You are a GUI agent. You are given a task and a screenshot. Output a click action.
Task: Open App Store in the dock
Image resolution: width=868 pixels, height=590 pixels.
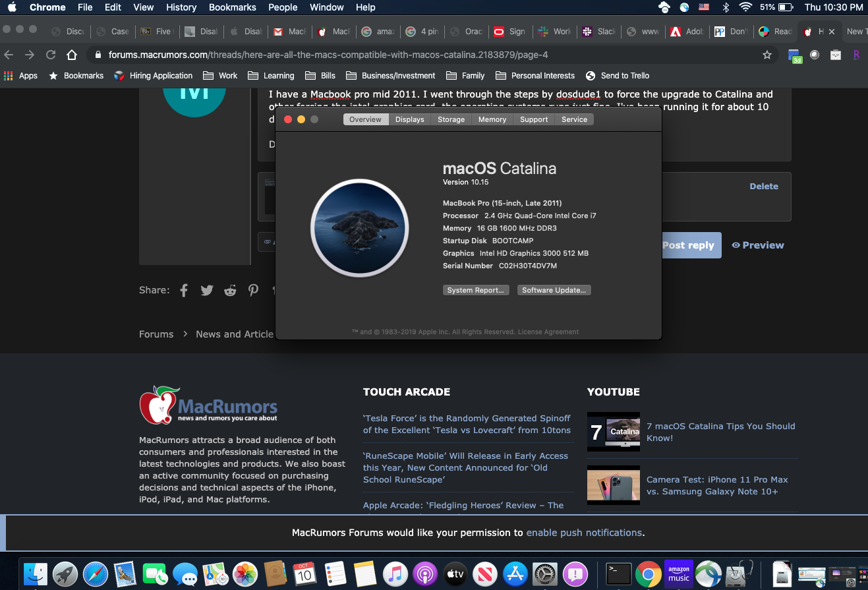click(515, 574)
